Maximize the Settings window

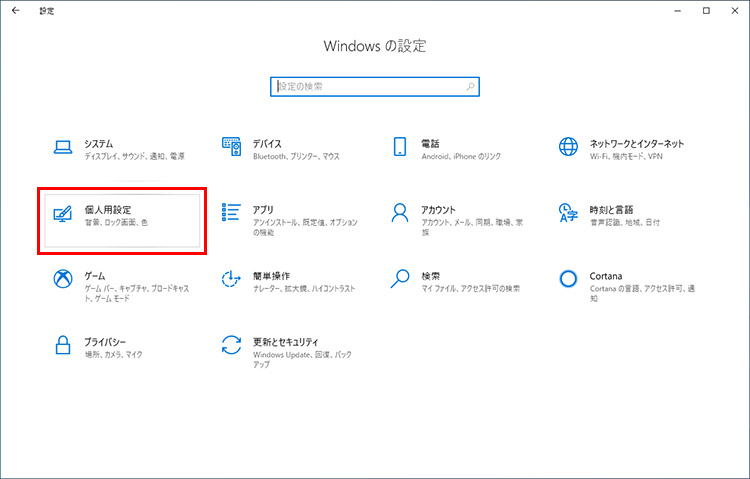[x=706, y=10]
